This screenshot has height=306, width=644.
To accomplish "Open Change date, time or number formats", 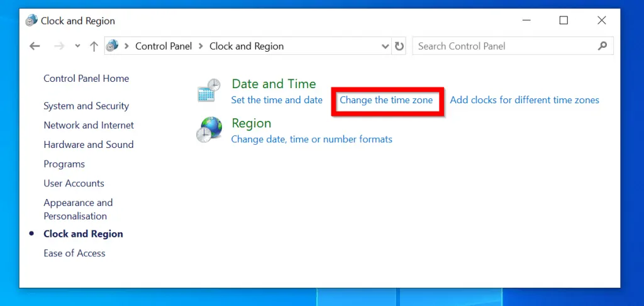I will [x=312, y=139].
